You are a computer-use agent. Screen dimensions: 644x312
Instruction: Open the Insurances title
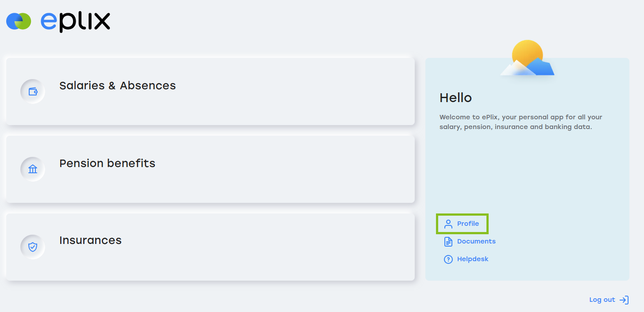click(90, 240)
